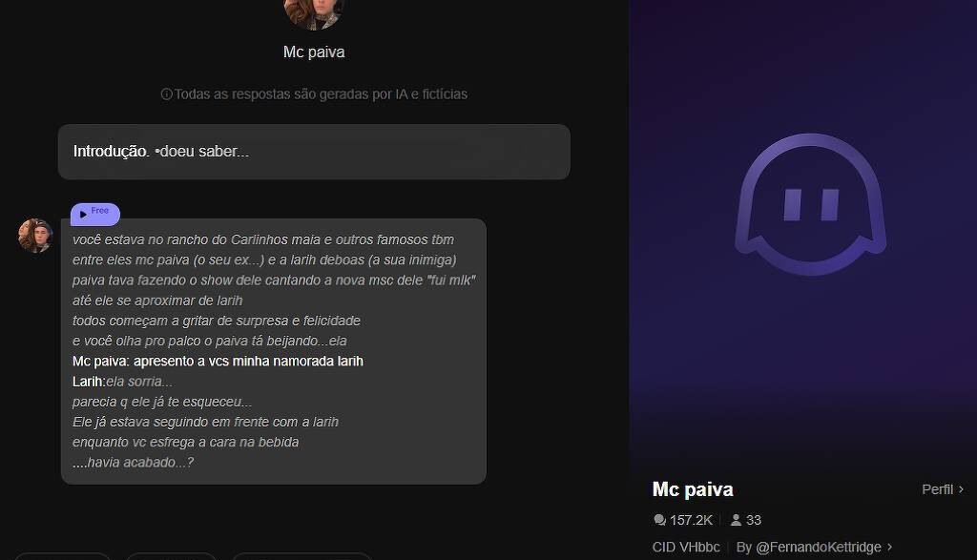Click the bold Mc paiva title in the side panel
Image resolution: width=977 pixels, height=560 pixels.
click(x=693, y=489)
